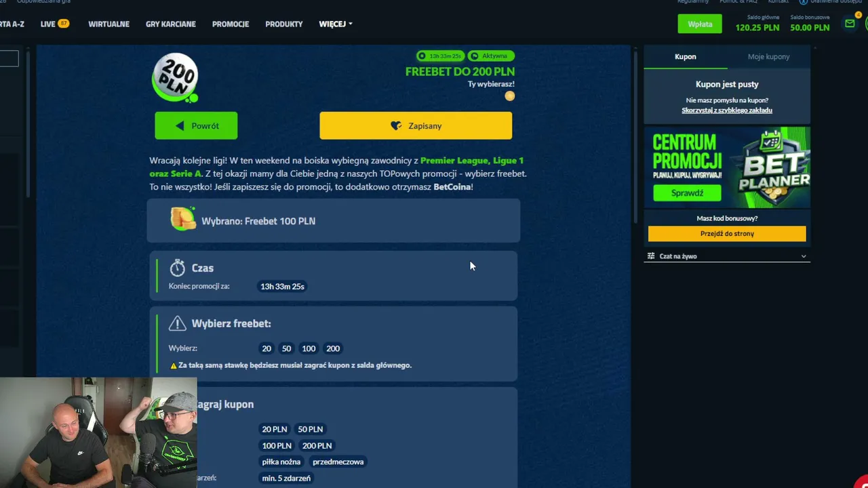This screenshot has height=488, width=868.
Task: Choose the 20 freebet option
Action: 267,348
